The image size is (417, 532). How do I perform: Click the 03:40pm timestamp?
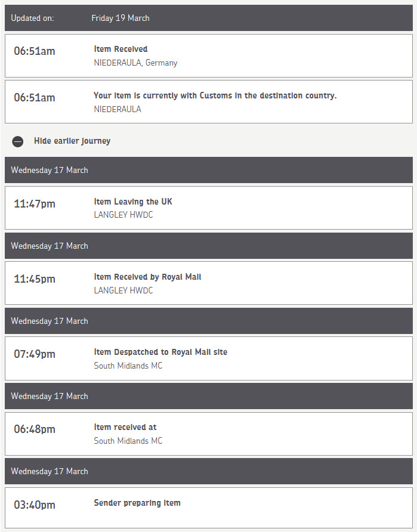click(x=35, y=505)
